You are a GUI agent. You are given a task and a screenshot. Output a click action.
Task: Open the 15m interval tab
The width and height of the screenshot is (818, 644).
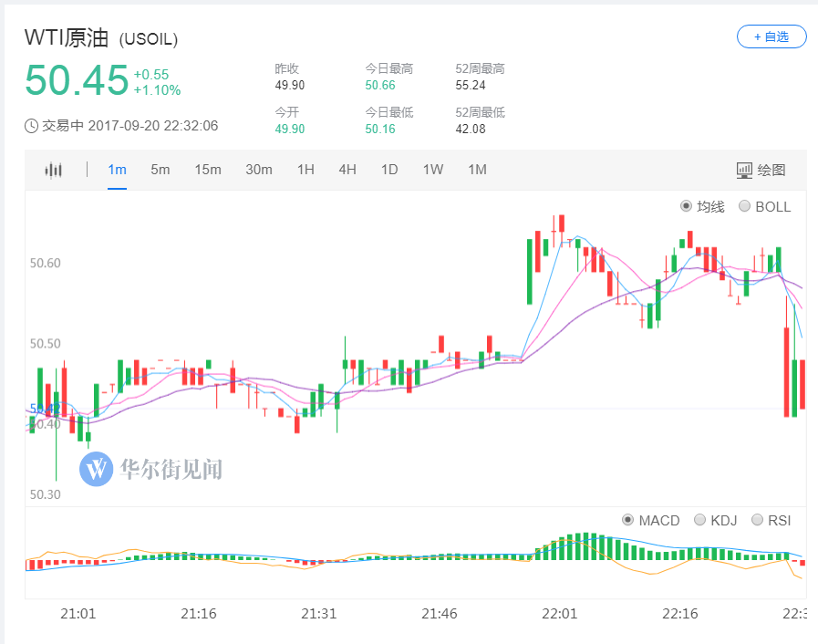[208, 170]
